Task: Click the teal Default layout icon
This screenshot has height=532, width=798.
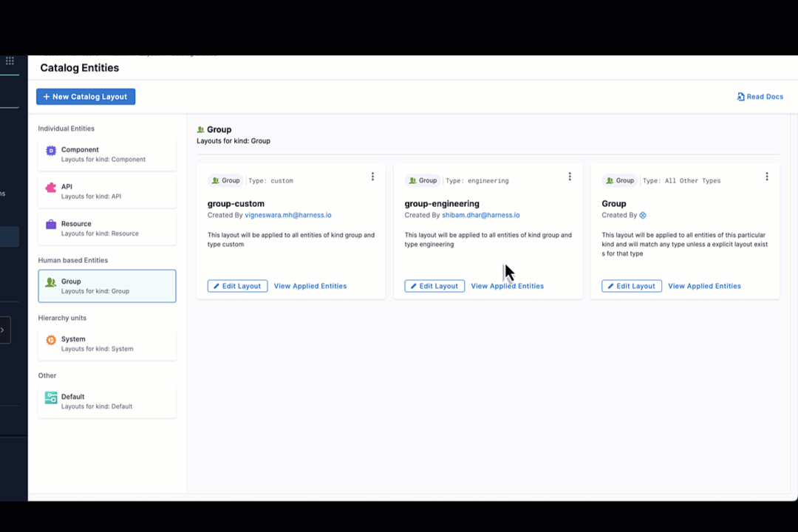Action: click(51, 398)
